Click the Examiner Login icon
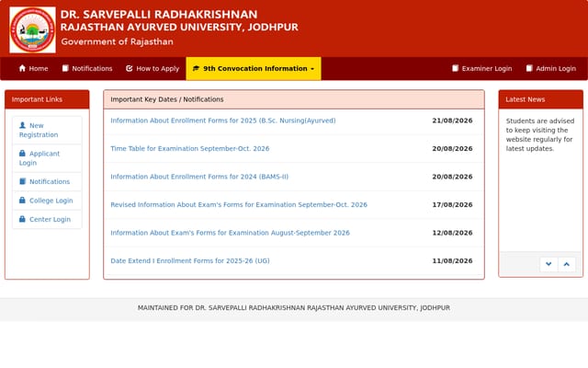The image size is (588, 368). [456, 68]
